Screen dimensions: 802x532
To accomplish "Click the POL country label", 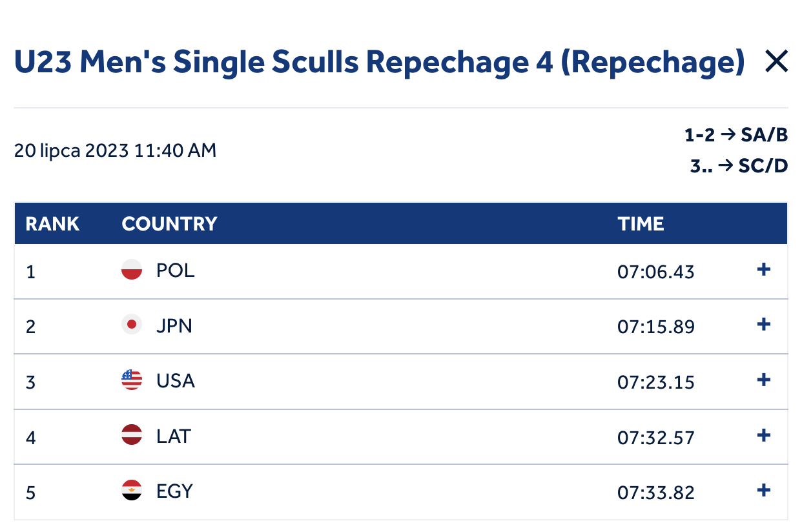I will click(x=176, y=270).
